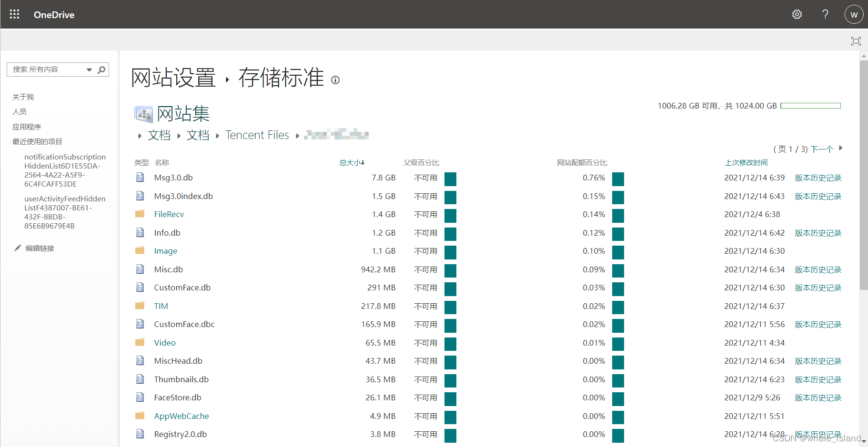Image resolution: width=868 pixels, height=447 pixels.
Task: Open the 关于我 navigation item
Action: [x=23, y=97]
